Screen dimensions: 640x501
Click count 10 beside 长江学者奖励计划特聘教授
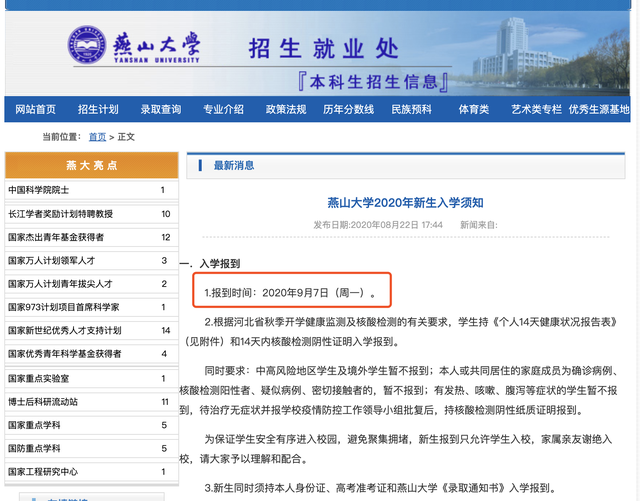click(166, 214)
